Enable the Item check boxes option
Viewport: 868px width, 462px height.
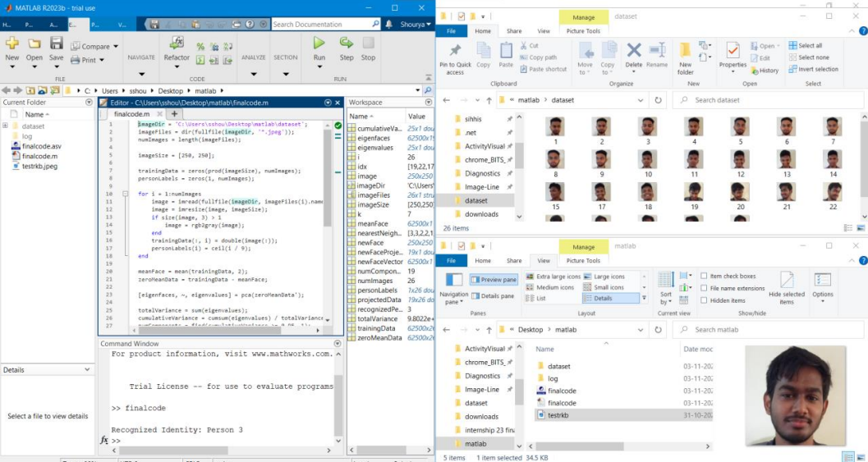click(x=705, y=277)
